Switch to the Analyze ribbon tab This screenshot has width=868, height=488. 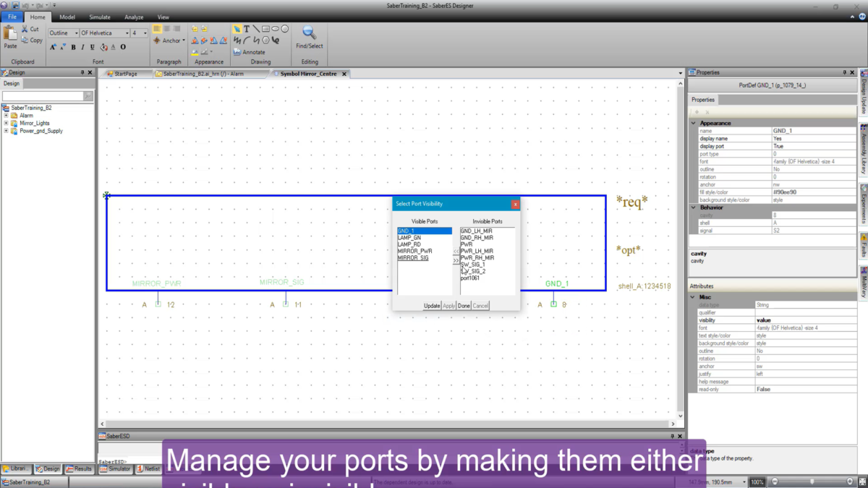(134, 17)
